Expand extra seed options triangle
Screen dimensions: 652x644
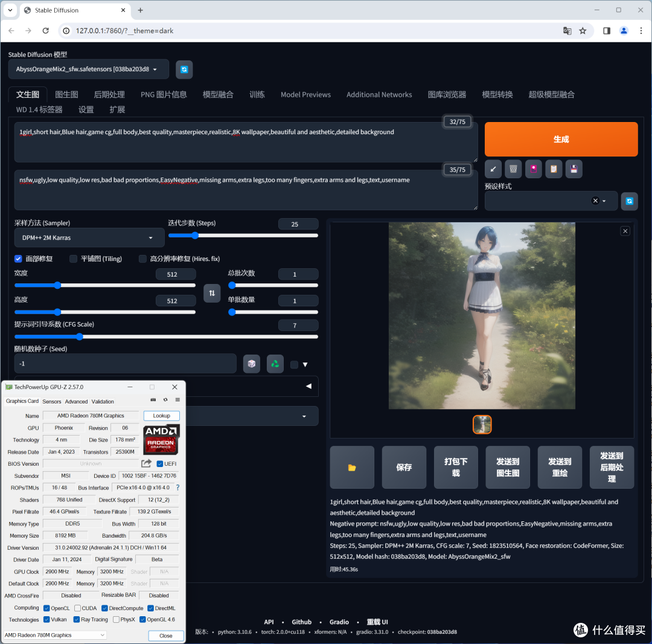pyautogui.click(x=305, y=364)
